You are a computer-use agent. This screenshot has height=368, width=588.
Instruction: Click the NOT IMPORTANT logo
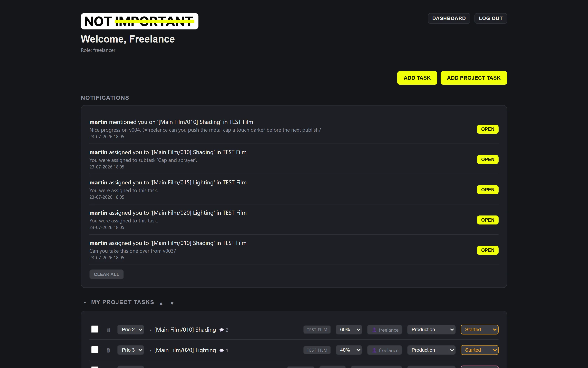tap(139, 21)
